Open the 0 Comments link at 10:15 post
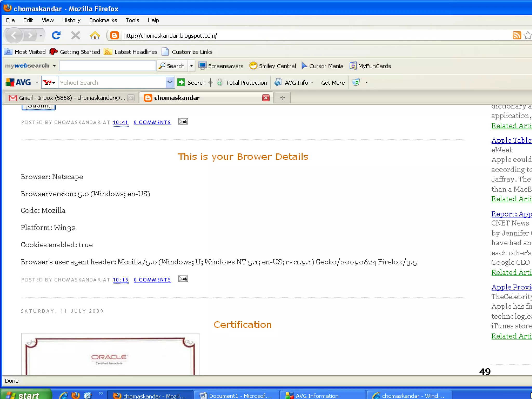The height and width of the screenshot is (399, 532). point(152,280)
